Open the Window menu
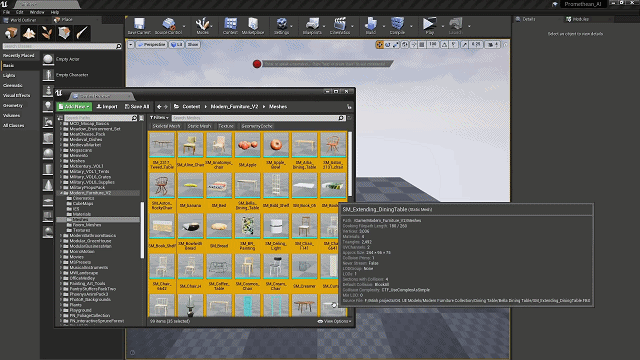The height and width of the screenshot is (360, 640). (x=37, y=12)
